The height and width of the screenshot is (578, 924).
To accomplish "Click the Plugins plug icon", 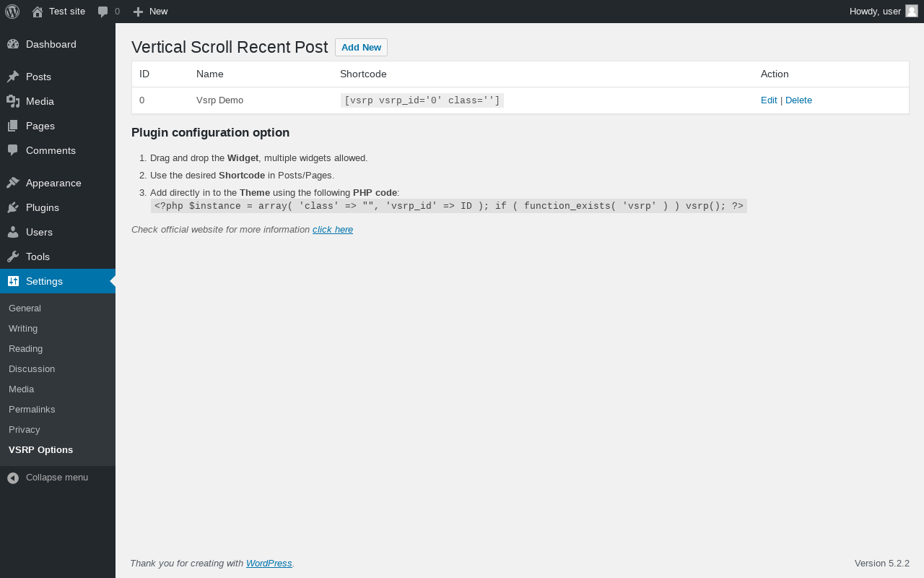I will 13,207.
